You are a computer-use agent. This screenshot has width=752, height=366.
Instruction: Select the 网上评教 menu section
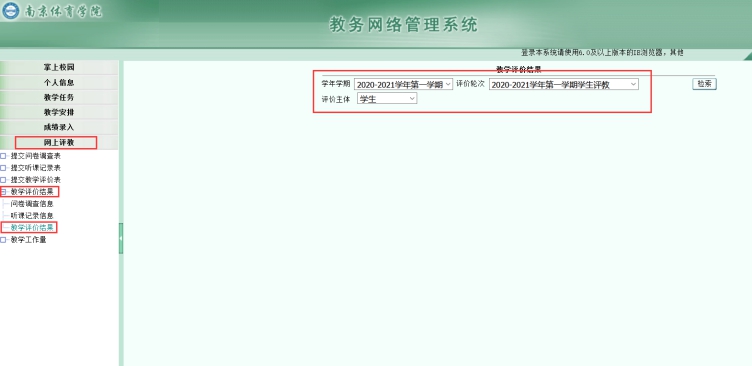point(59,142)
